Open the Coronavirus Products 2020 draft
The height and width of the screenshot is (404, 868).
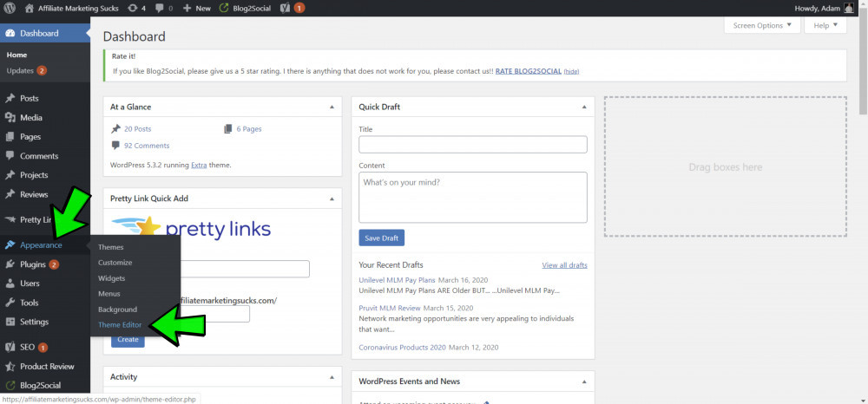402,348
